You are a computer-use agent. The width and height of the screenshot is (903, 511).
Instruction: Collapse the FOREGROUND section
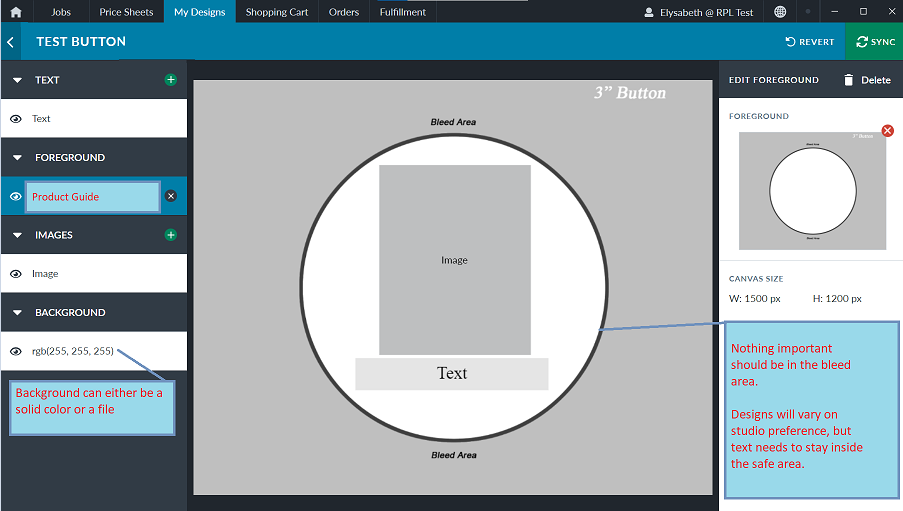click(18, 158)
